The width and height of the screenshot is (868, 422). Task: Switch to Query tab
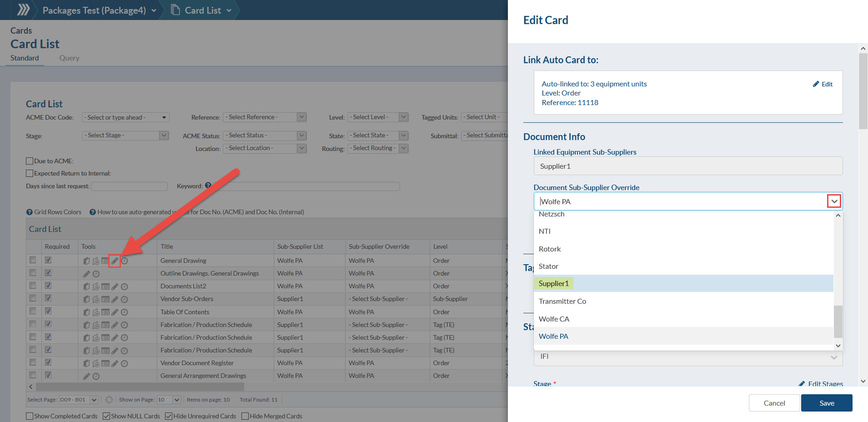69,58
